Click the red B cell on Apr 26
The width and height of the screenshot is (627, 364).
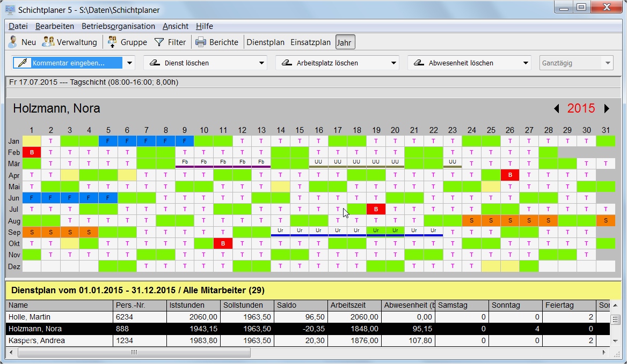coord(510,175)
